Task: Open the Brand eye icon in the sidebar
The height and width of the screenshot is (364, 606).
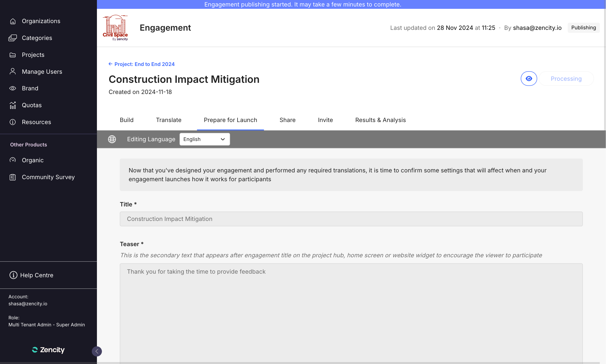Action: [13, 88]
